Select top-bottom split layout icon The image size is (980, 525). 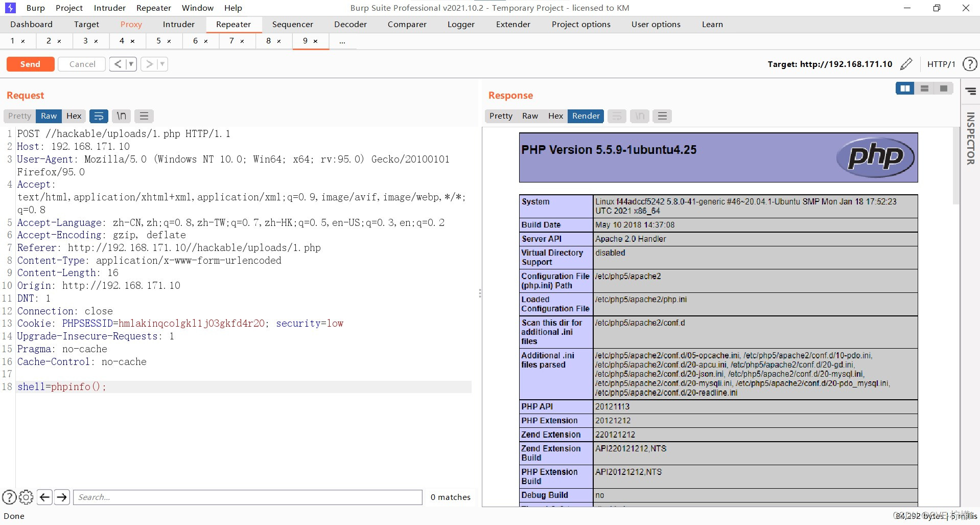pyautogui.click(x=924, y=88)
